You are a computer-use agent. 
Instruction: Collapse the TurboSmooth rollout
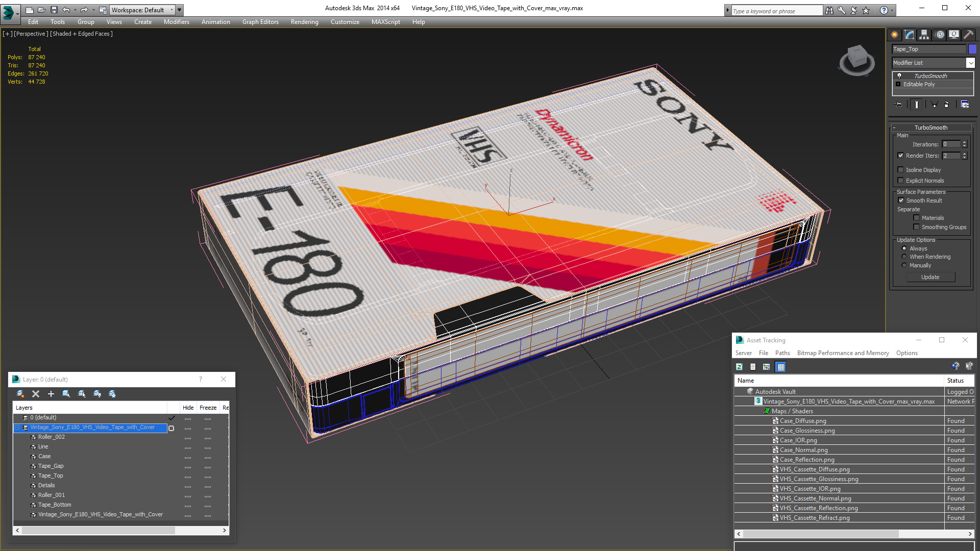click(x=930, y=128)
